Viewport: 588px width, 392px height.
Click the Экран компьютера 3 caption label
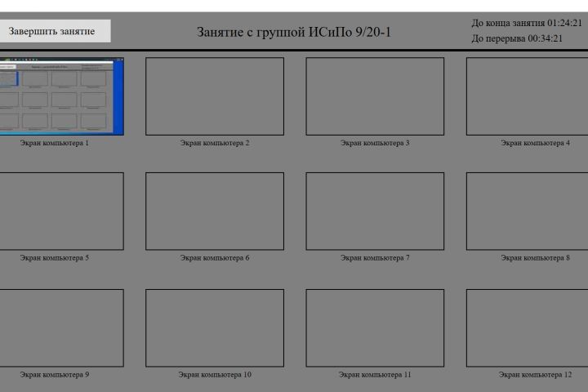(375, 143)
